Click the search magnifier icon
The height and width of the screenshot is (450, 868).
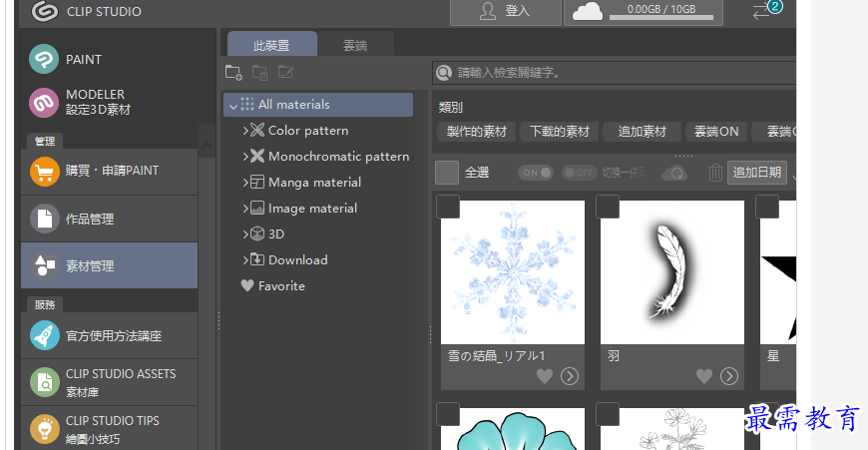click(x=444, y=73)
